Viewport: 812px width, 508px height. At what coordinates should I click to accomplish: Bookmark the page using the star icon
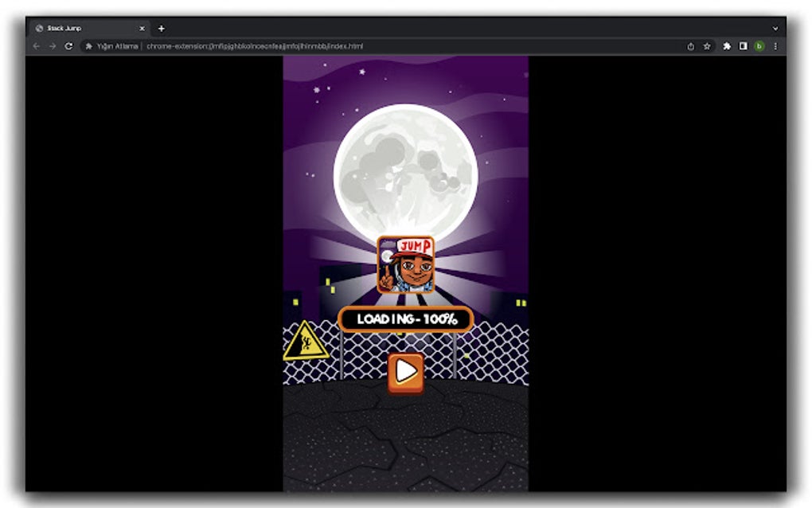[708, 46]
